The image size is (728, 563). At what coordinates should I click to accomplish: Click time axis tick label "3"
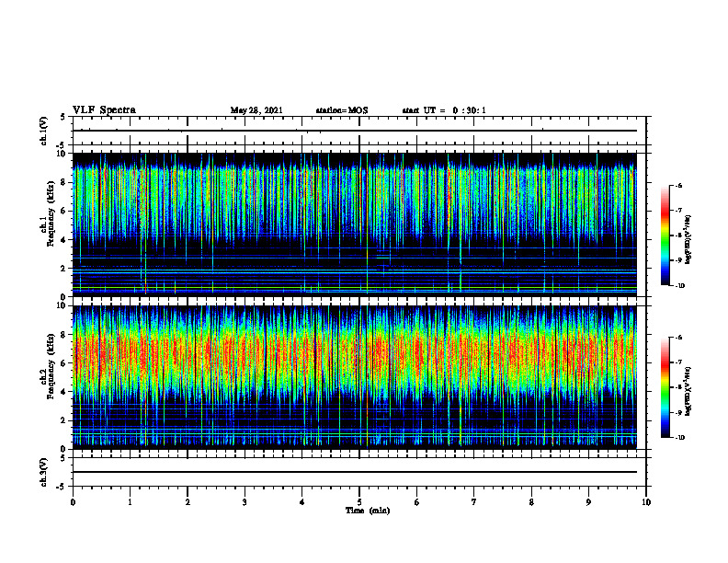pyautogui.click(x=245, y=502)
